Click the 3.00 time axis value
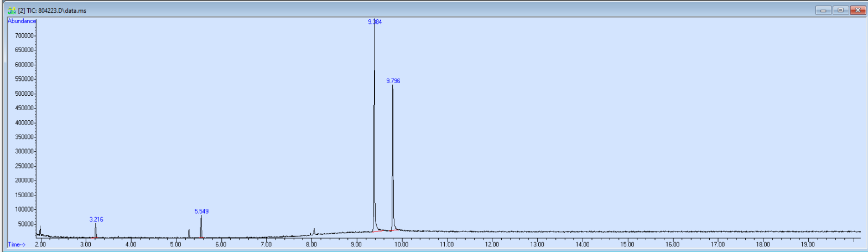This screenshot has width=868, height=252. [86, 244]
